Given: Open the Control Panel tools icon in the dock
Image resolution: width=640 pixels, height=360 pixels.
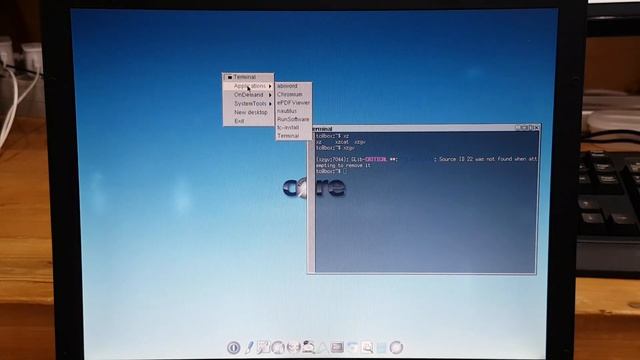Looking at the screenshot, I should [x=263, y=347].
